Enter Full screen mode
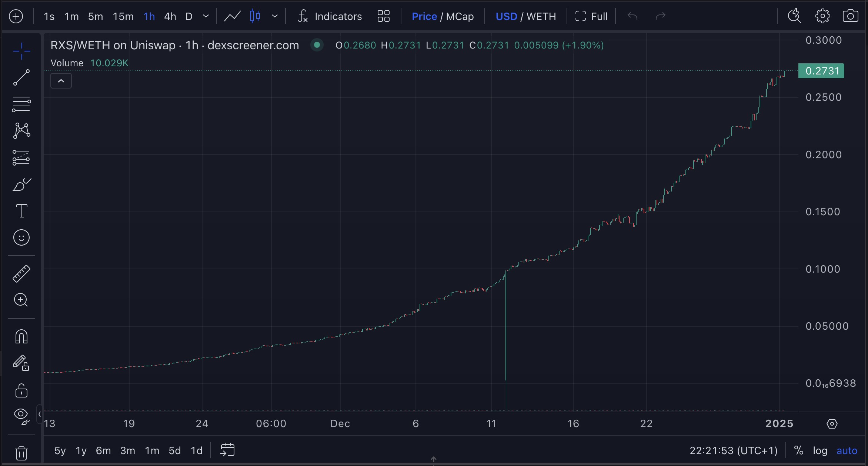 [x=591, y=16]
